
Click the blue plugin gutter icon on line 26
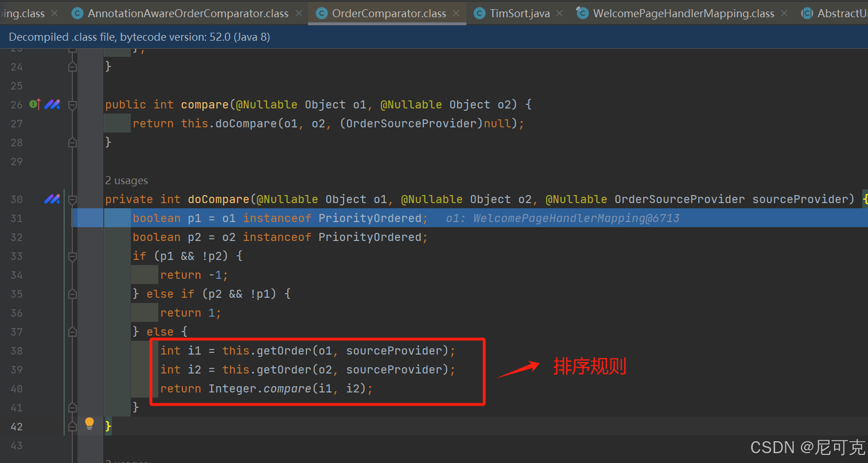[x=52, y=104]
